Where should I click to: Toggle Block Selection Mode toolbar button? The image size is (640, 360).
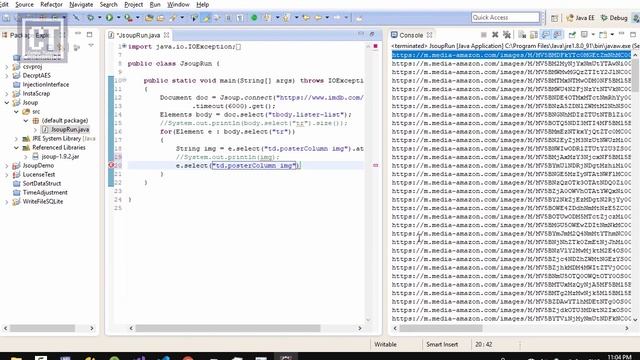228,18
